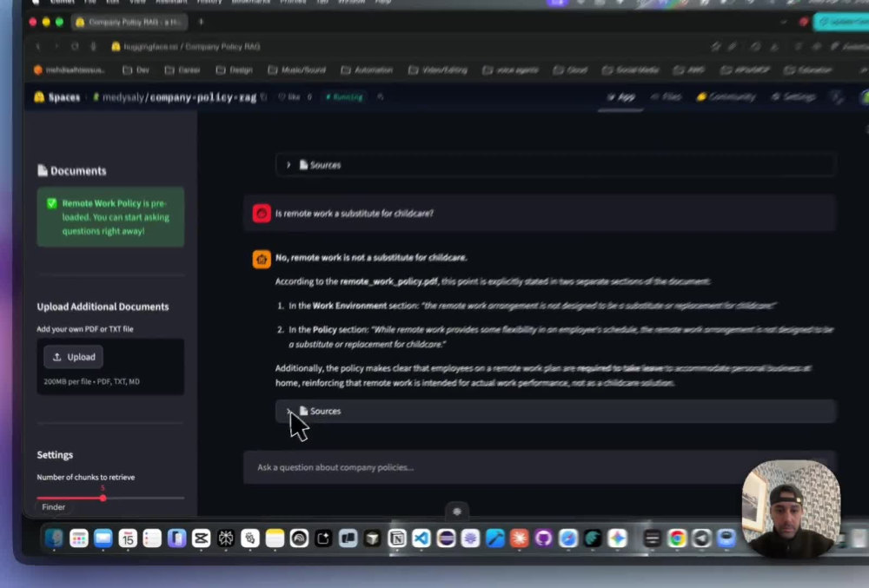Launch GitHub Desktop from the dock

544,538
